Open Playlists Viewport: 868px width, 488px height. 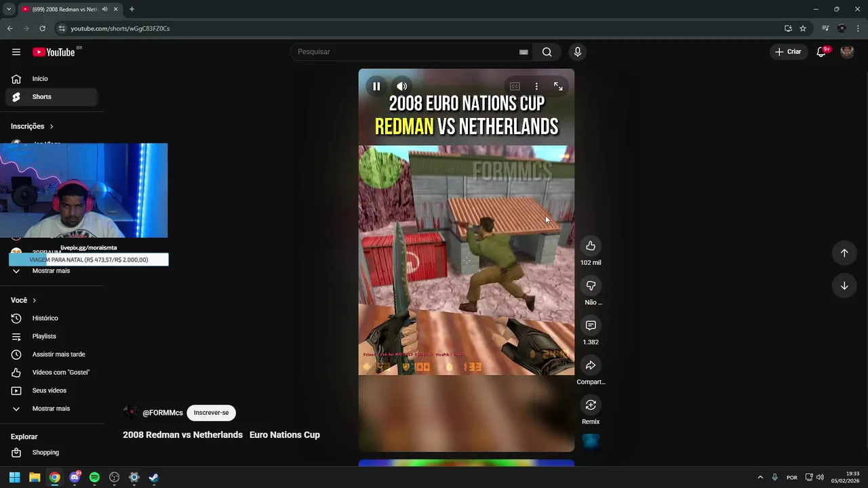coord(52,336)
